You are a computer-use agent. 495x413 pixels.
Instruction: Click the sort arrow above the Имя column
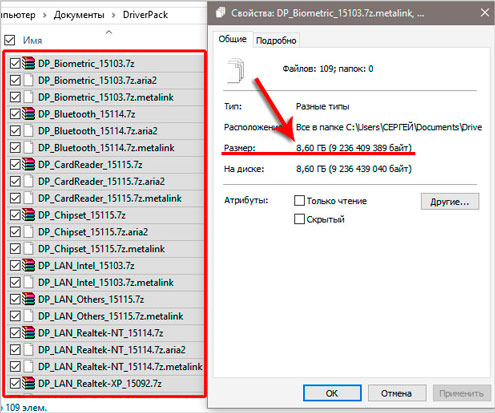[x=109, y=32]
